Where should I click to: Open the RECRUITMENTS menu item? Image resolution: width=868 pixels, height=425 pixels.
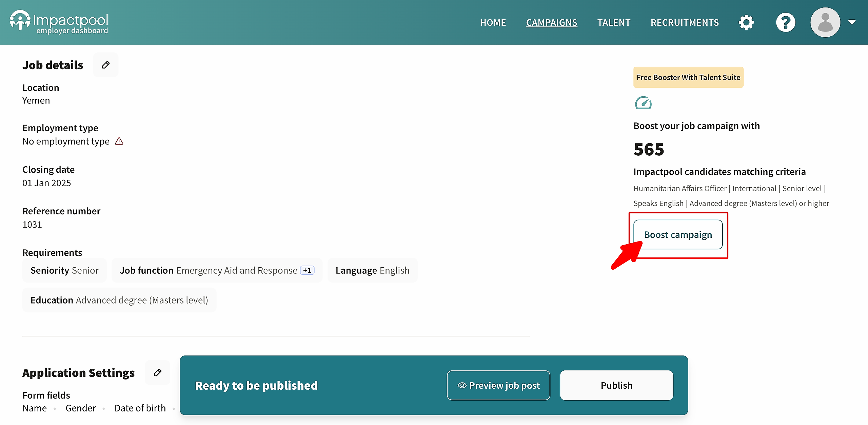(685, 22)
